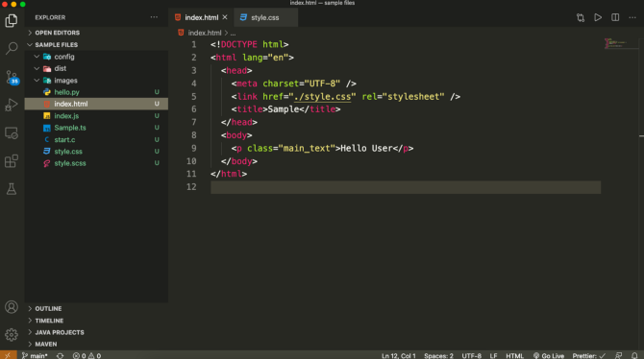Image resolution: width=644 pixels, height=359 pixels.
Task: Expand the Timeline section
Action: pyautogui.click(x=49, y=321)
